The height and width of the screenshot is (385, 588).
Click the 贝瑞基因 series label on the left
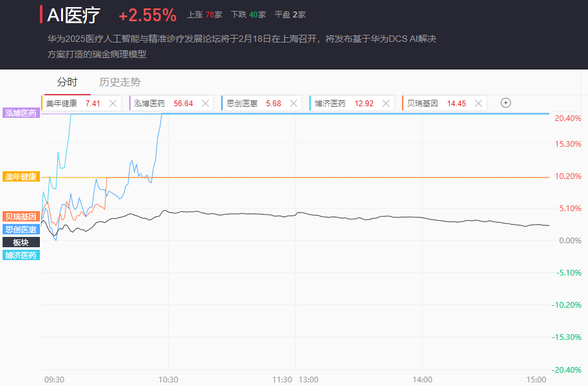coord(21,216)
